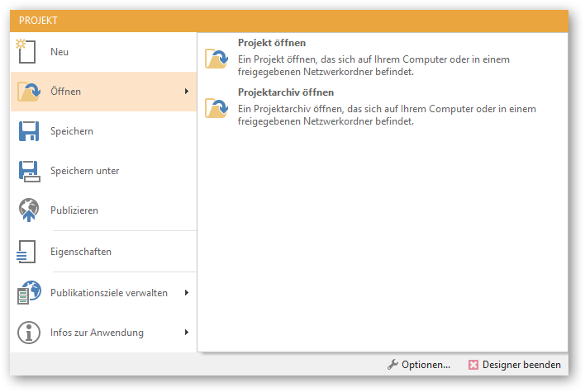The width and height of the screenshot is (585, 392).
Task: Open the Optionen... button
Action: click(419, 365)
